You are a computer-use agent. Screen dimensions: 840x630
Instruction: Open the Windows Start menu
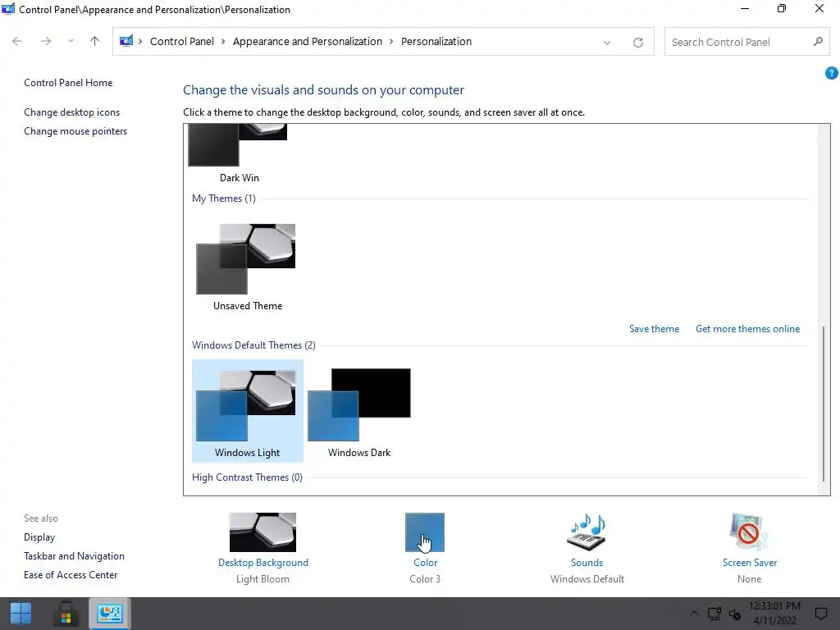tap(21, 614)
